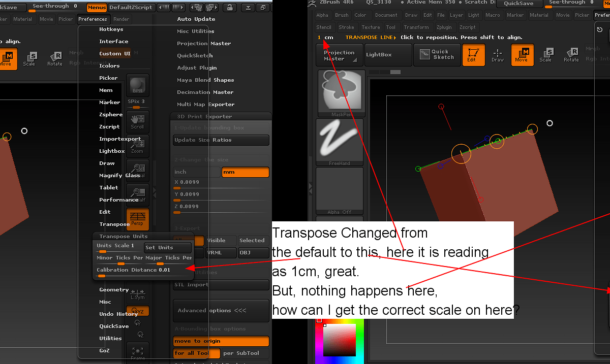Click the counter-clockwise arrow icon near Preferences
610x364 pixels.
point(599,29)
